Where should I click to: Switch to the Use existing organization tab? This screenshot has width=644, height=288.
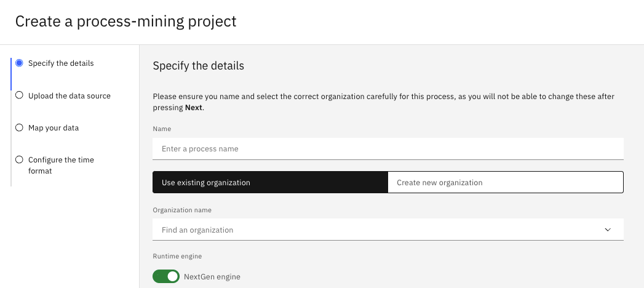270,183
